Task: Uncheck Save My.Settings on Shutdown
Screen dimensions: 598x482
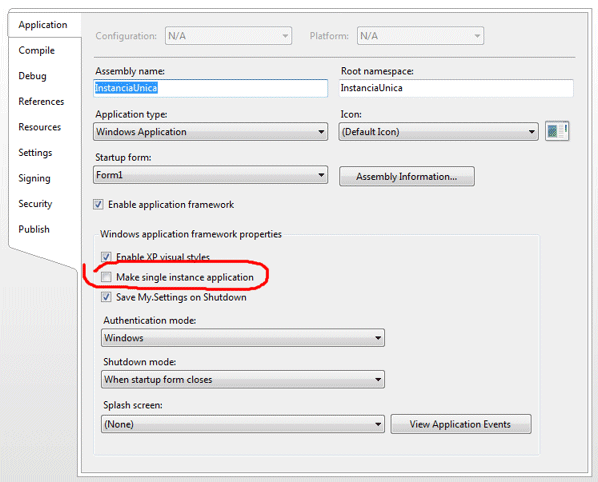Action: (106, 297)
